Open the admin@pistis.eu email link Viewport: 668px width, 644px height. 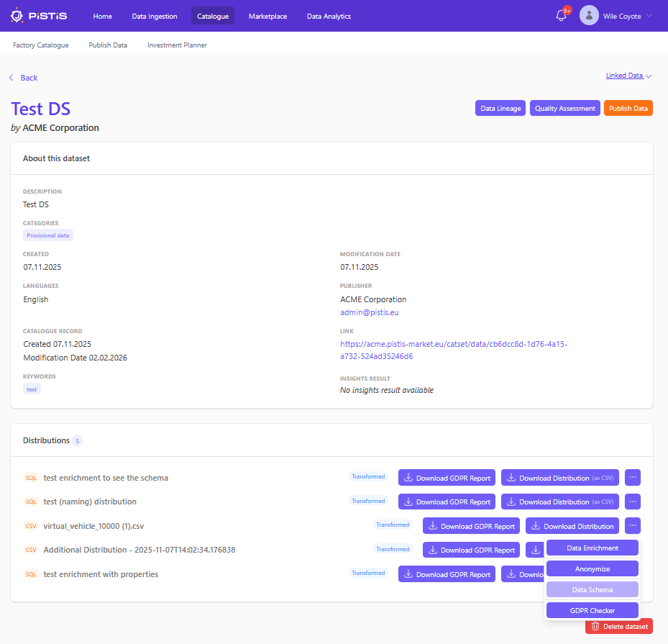(x=370, y=312)
